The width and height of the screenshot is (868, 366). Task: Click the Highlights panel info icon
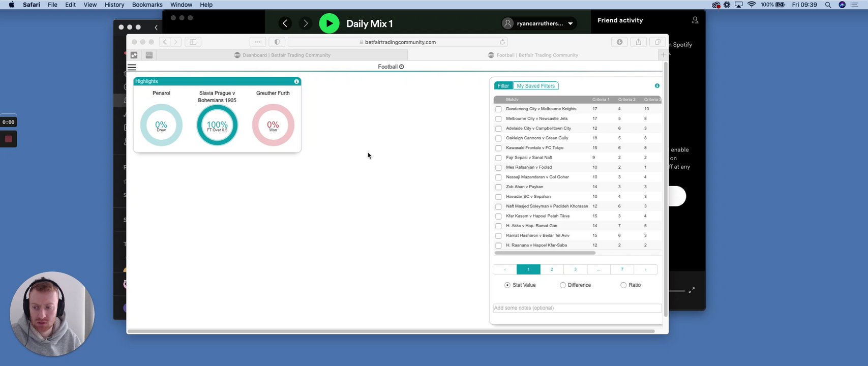[x=296, y=81]
